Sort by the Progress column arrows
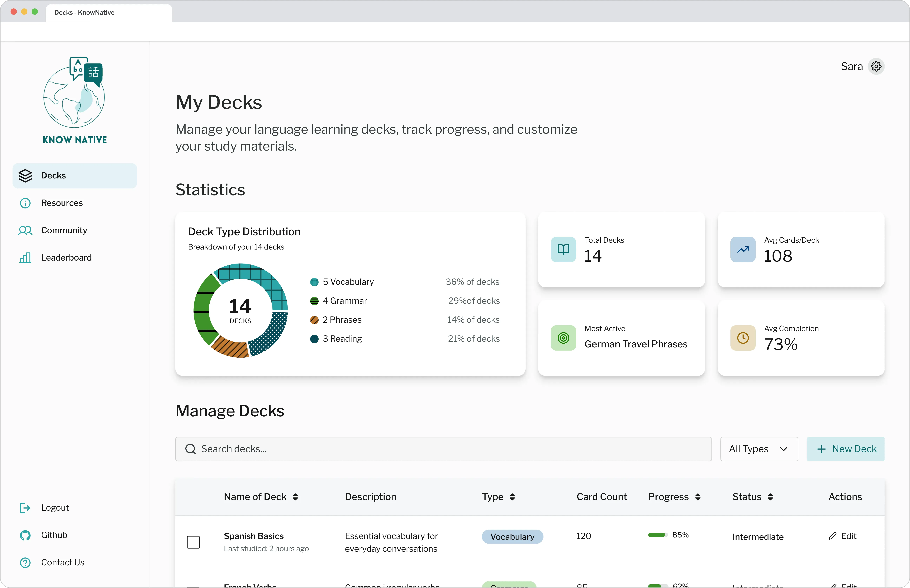Screen dimensions: 910x588 [x=697, y=497]
